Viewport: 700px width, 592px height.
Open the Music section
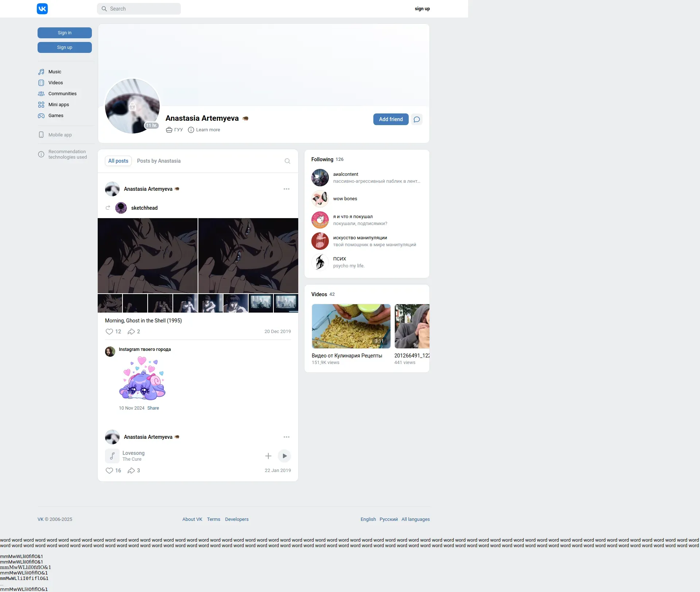point(55,72)
